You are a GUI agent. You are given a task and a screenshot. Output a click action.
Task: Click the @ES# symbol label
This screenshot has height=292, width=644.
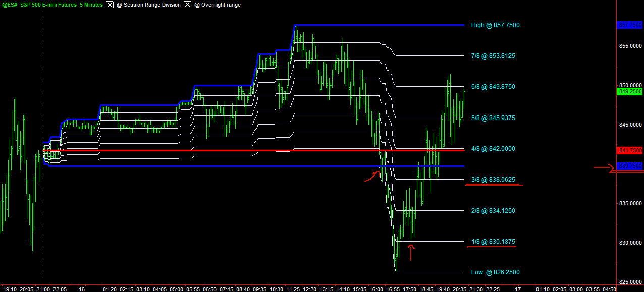[10, 5]
